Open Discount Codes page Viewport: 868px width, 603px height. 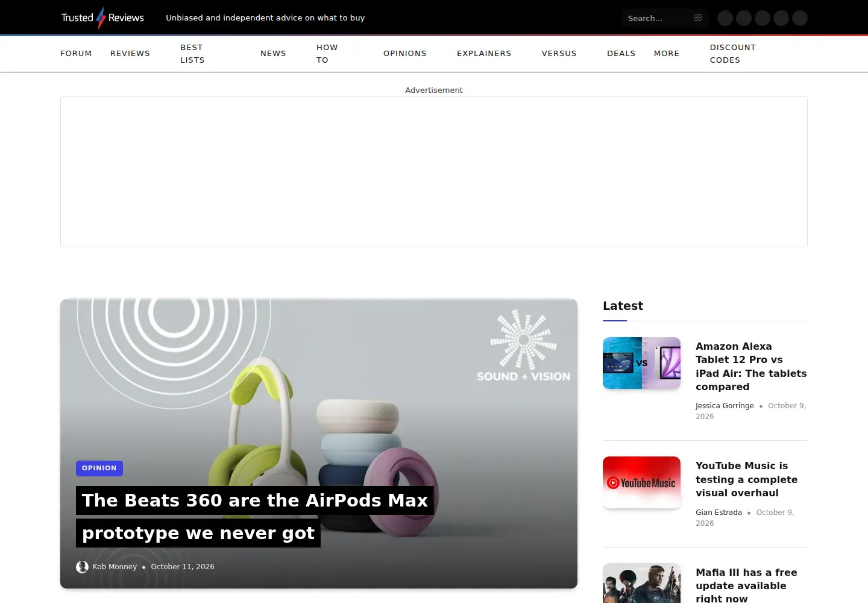coord(733,54)
